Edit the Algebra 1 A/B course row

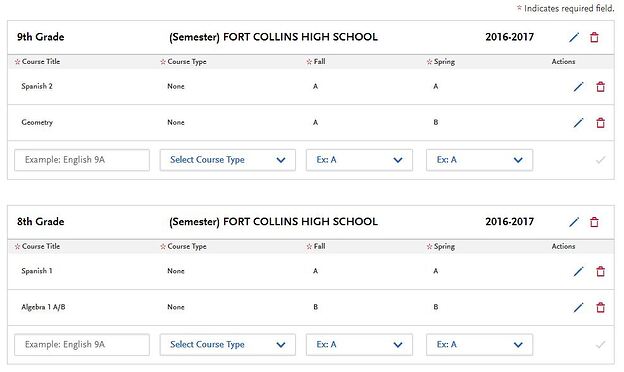point(578,308)
